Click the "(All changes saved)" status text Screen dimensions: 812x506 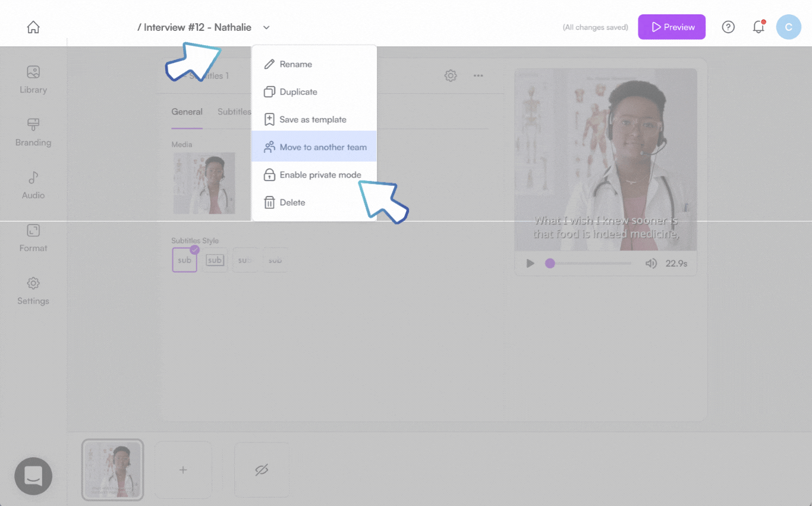click(596, 27)
